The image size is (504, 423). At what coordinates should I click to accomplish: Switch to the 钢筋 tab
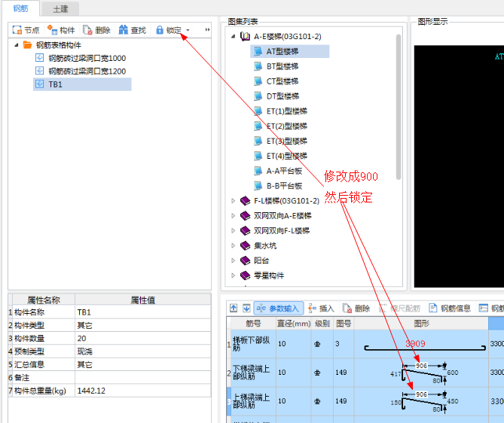pyautogui.click(x=21, y=8)
